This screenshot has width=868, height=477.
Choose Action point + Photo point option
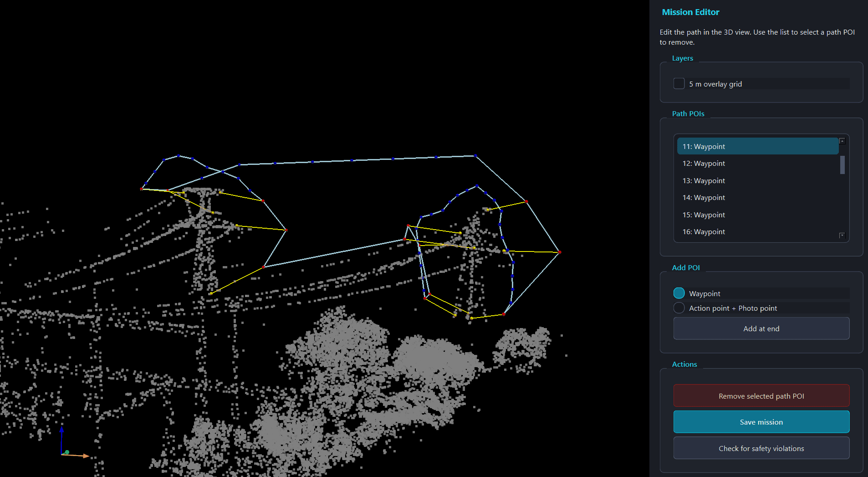[679, 308]
